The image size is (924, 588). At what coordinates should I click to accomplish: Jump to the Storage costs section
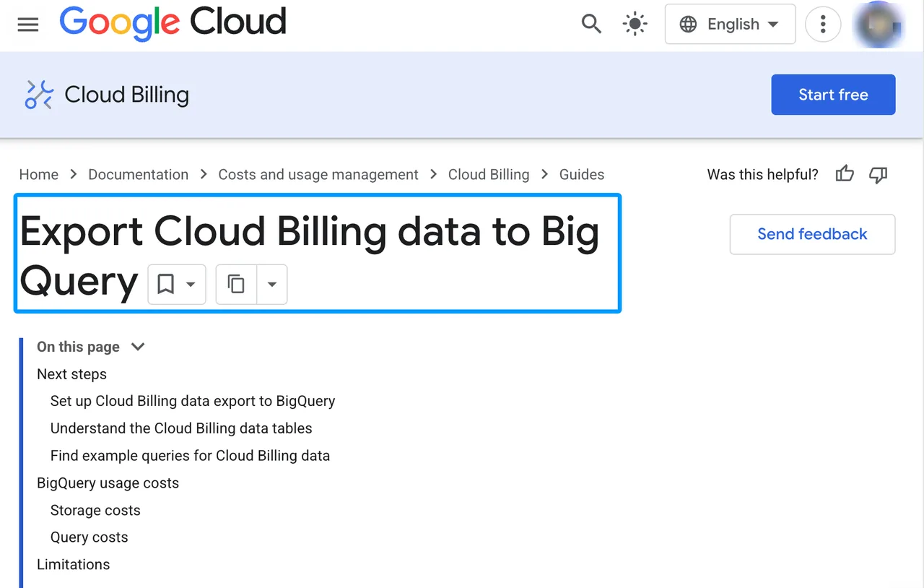(95, 510)
